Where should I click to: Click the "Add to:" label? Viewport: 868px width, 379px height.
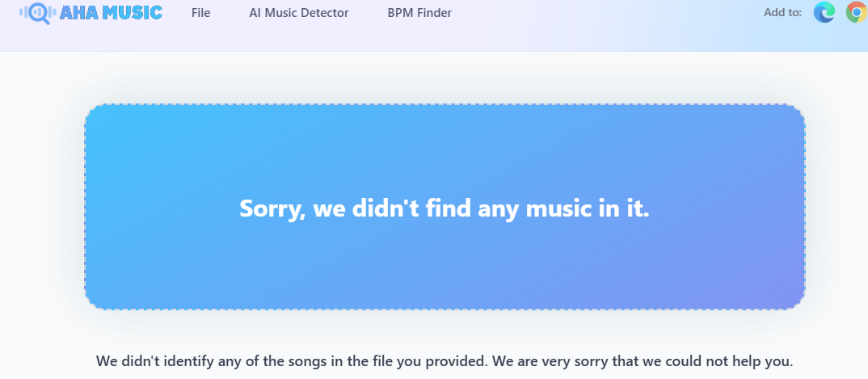[782, 12]
